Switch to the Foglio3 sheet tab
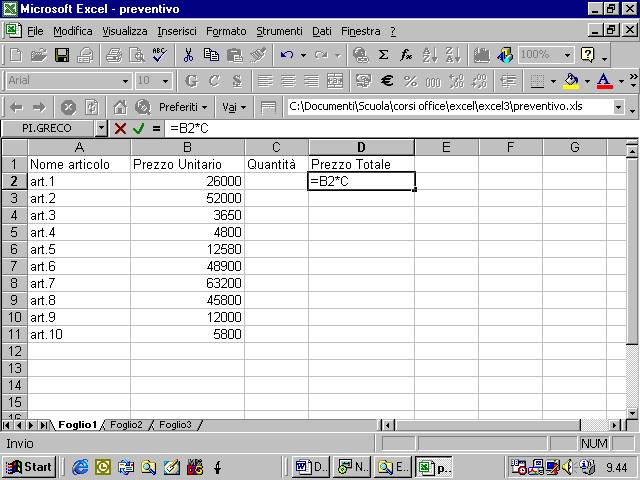 (175, 425)
